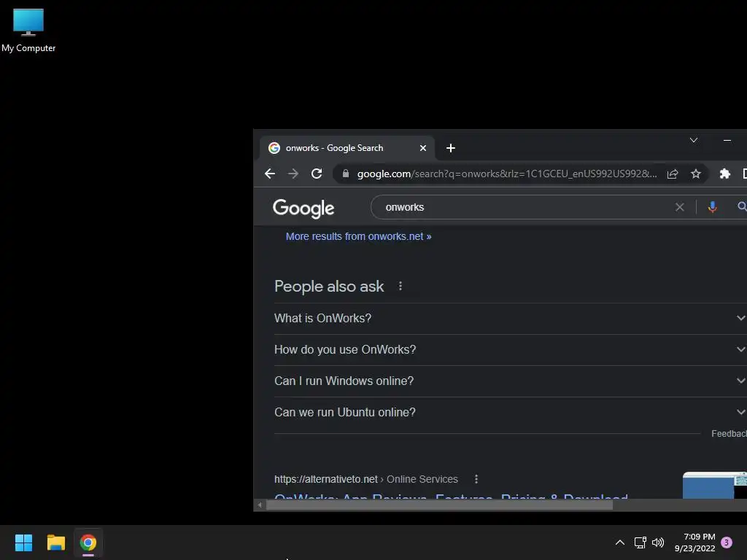Bookmark this tab with star icon
747x560 pixels.
696,174
